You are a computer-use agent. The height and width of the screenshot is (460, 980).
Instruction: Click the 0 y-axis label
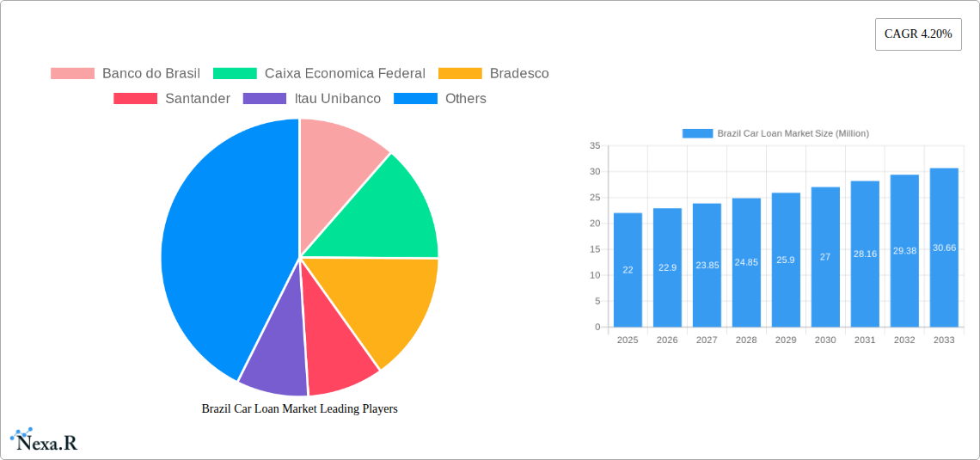click(597, 327)
